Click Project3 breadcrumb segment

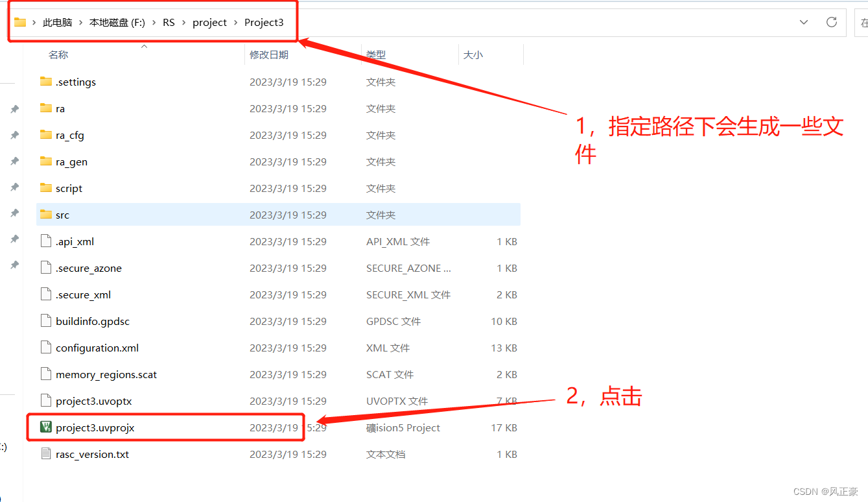coord(264,23)
